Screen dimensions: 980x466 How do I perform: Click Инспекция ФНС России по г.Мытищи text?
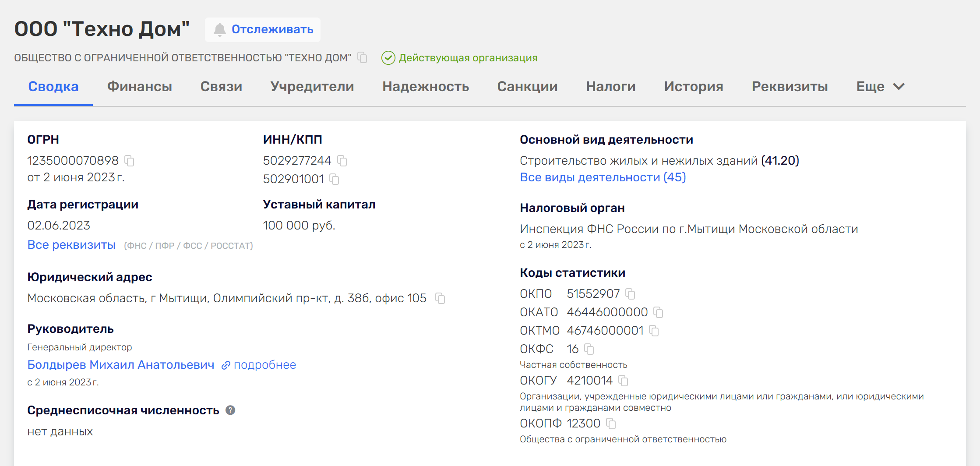click(x=689, y=229)
